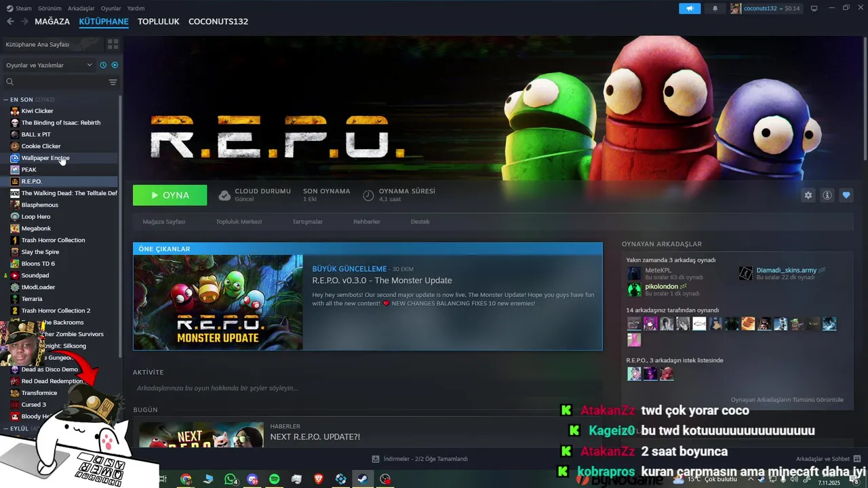This screenshot has width=868, height=488.
Task: Open R.E.P.O. settings gear icon
Action: click(x=808, y=195)
